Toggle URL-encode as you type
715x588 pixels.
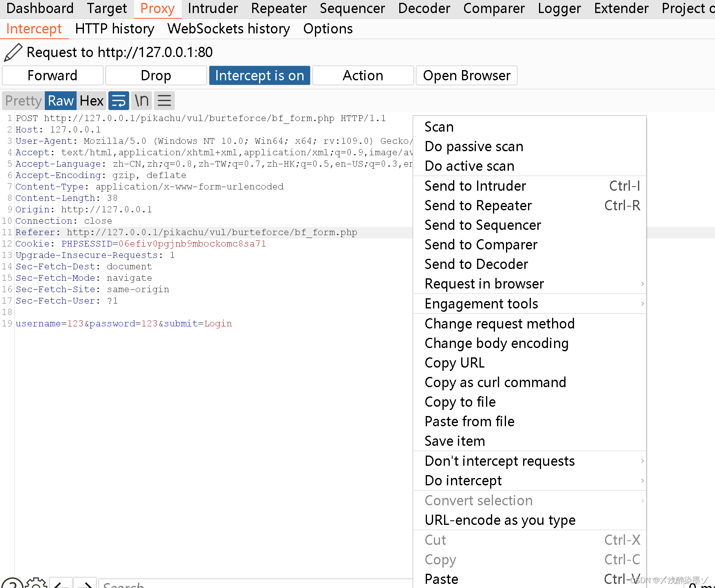pos(530,520)
